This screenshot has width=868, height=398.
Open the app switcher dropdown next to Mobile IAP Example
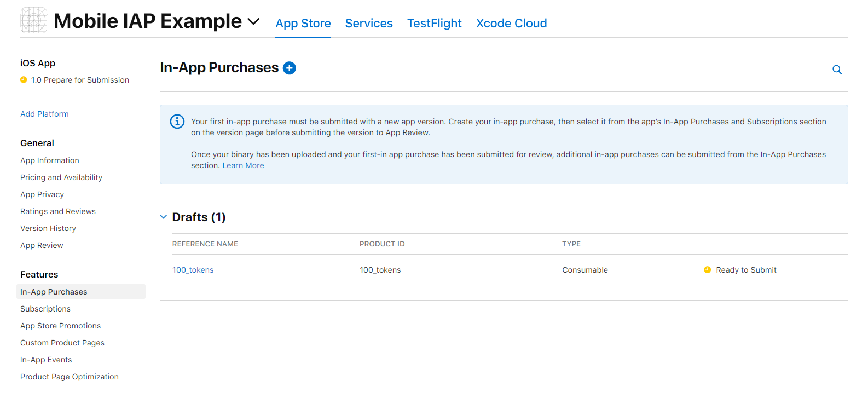253,21
